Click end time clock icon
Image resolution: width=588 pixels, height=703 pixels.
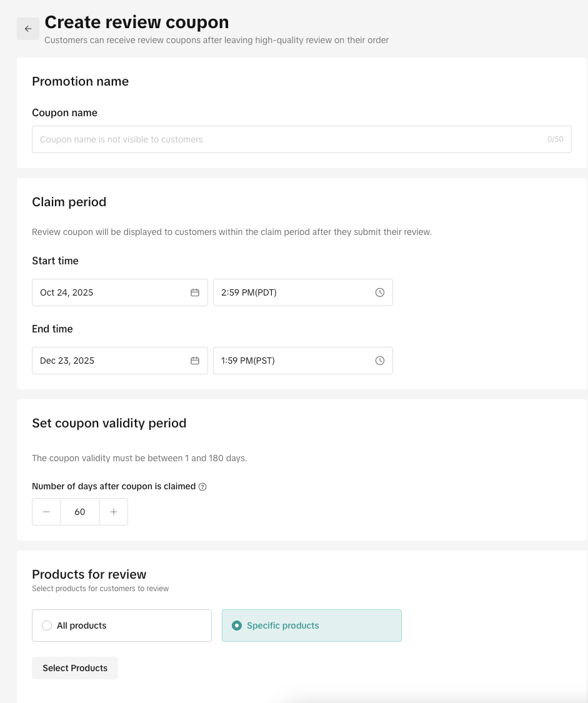(380, 361)
